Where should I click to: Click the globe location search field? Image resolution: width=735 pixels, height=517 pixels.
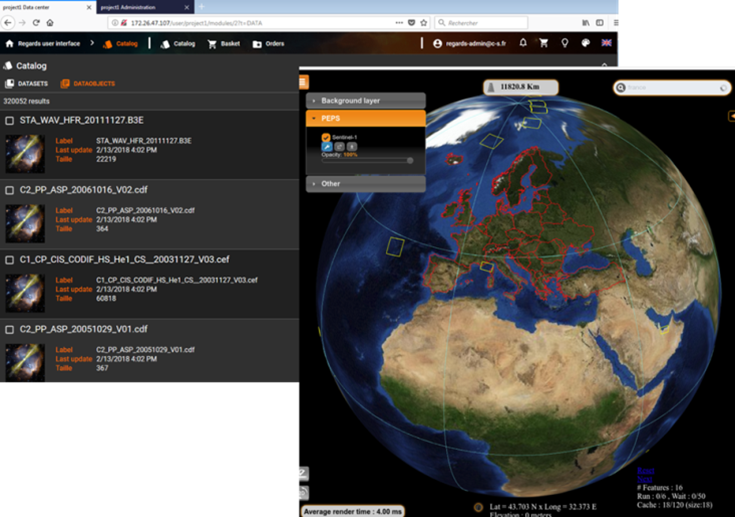click(666, 88)
